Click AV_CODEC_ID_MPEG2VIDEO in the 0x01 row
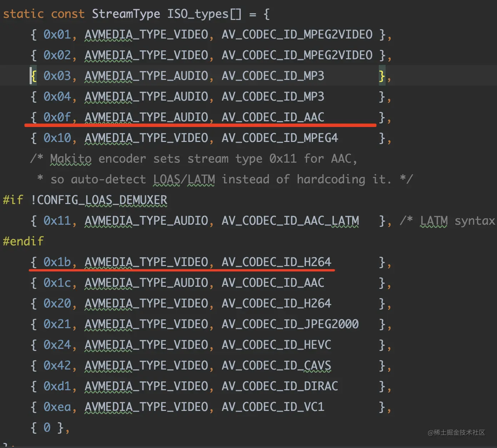This screenshot has width=497, height=448. click(x=297, y=35)
